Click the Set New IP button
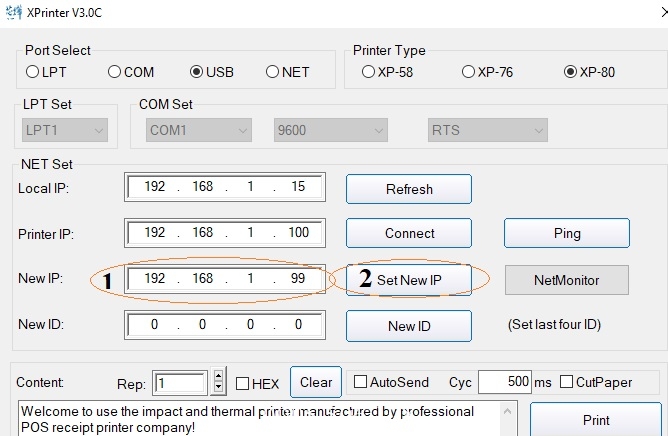 (x=409, y=280)
